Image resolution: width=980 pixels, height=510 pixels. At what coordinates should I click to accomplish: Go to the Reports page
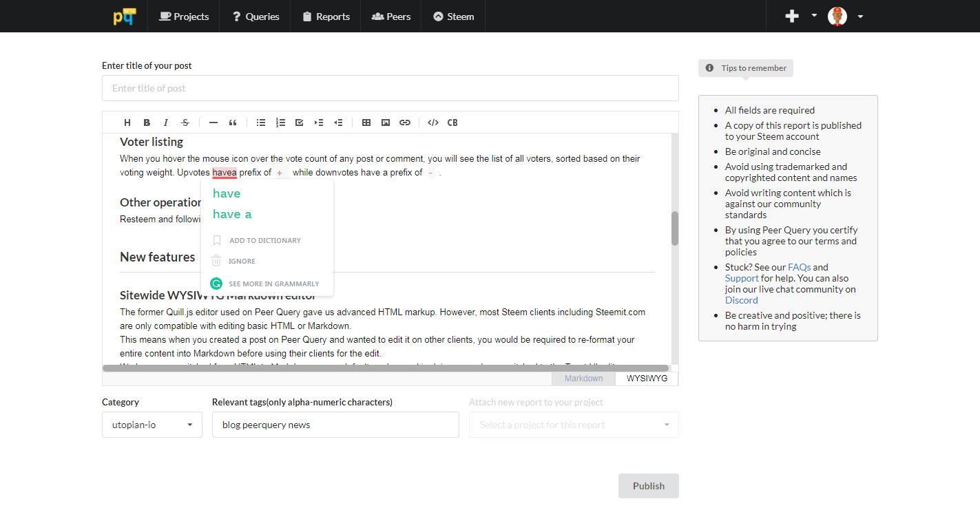click(326, 17)
